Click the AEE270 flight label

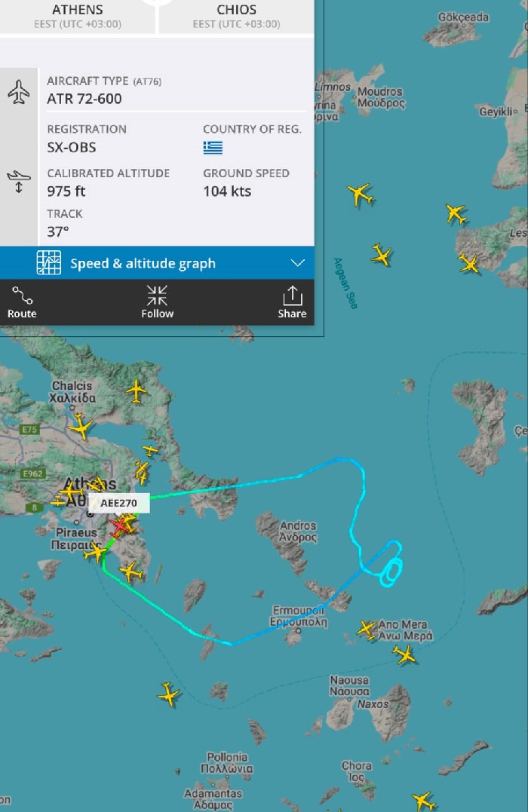[x=118, y=503]
